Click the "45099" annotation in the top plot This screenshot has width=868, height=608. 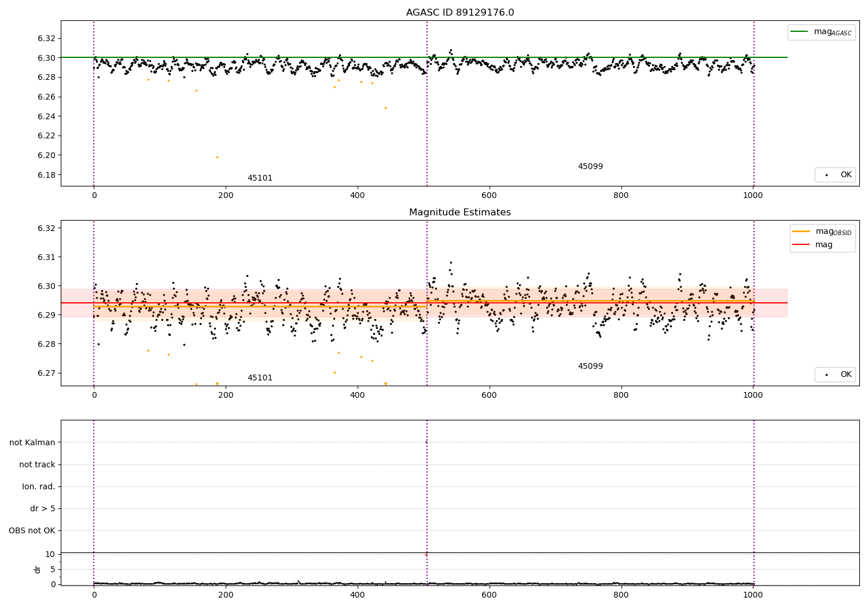click(590, 167)
